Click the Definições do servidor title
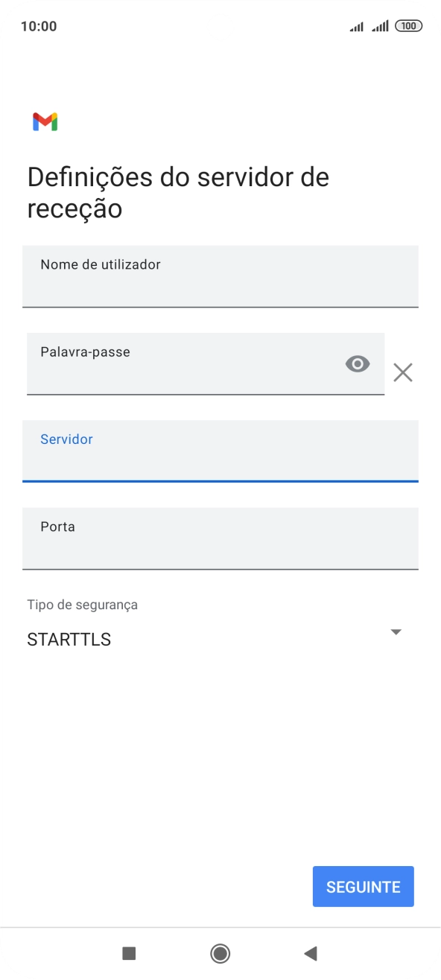Image resolution: width=441 pixels, height=980 pixels. (177, 191)
